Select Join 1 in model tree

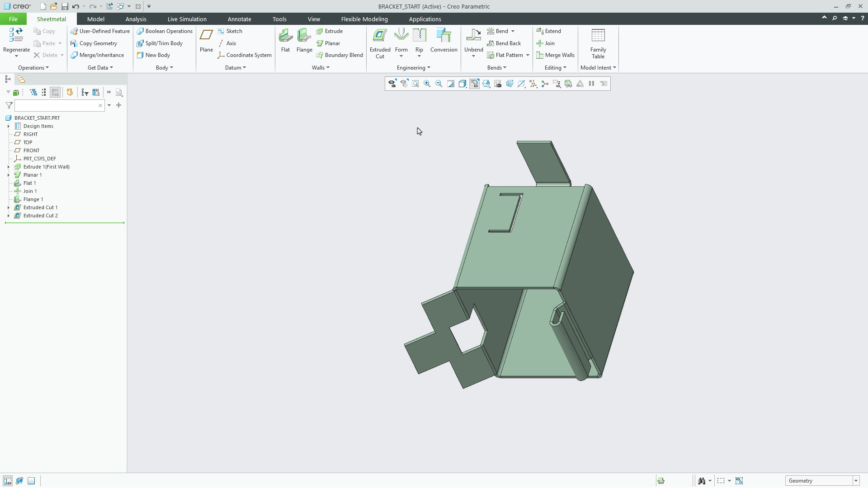coord(30,191)
